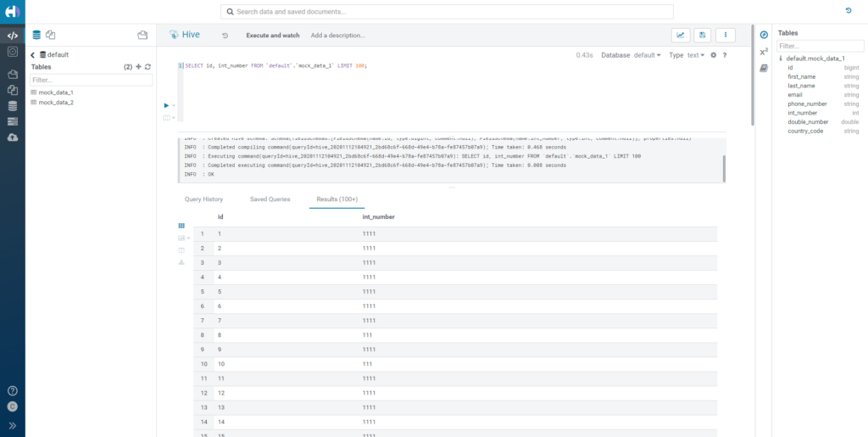Image resolution: width=868 pixels, height=437 pixels.
Task: Refresh the Tables list
Action: click(x=147, y=66)
